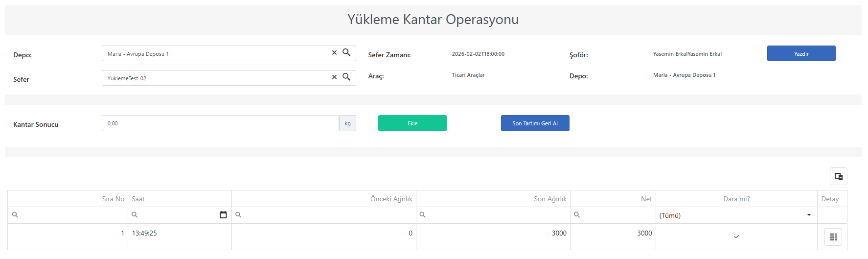Click the Dara mı? column header

[x=736, y=199]
